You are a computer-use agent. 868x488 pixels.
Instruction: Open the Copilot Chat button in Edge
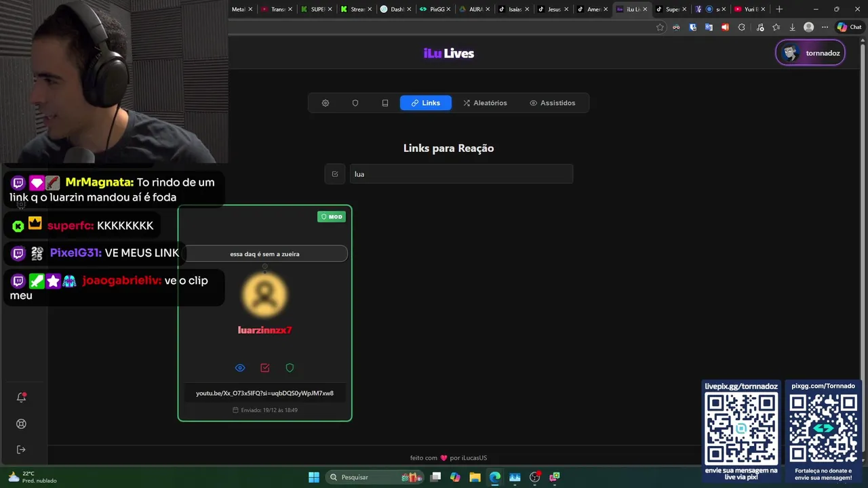tap(848, 28)
